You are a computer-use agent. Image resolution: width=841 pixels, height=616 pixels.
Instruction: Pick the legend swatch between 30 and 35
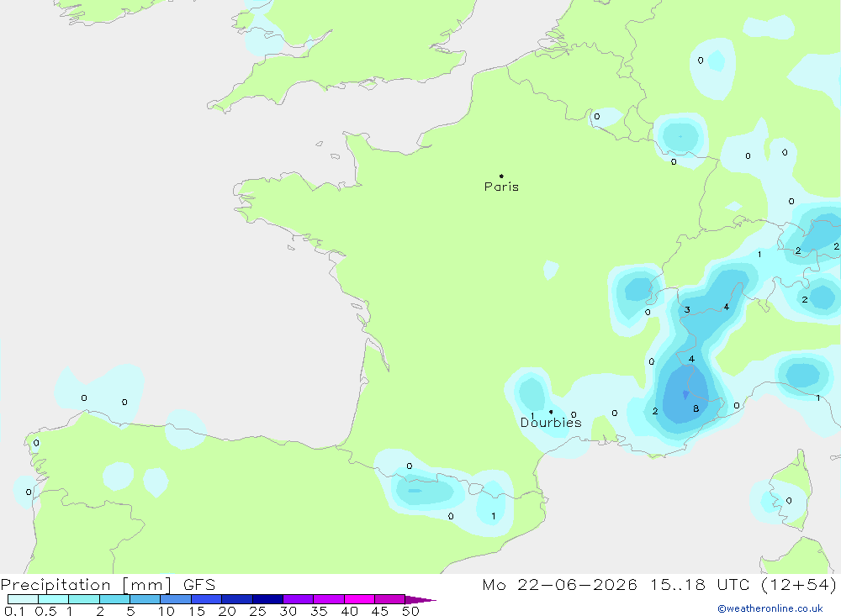[298, 599]
